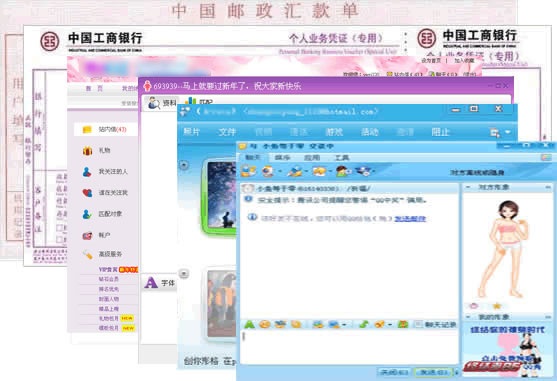Click the 站内信 envelope icon
Image resolution: width=557 pixels, height=381 pixels.
click(x=87, y=130)
